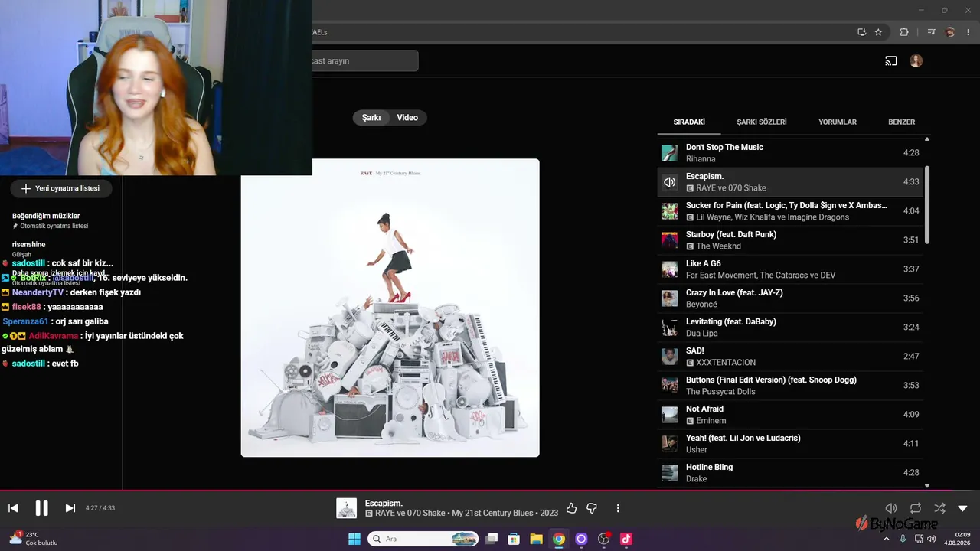Click the My 21st Century Blues artwork

tap(390, 308)
